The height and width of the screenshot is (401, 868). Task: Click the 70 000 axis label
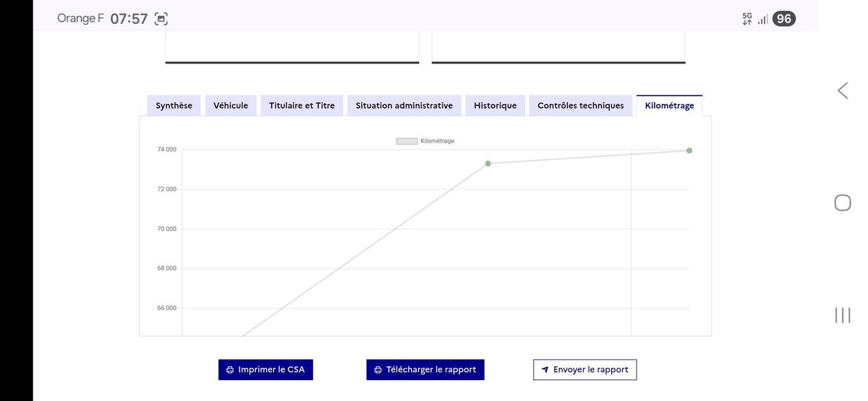(x=166, y=229)
